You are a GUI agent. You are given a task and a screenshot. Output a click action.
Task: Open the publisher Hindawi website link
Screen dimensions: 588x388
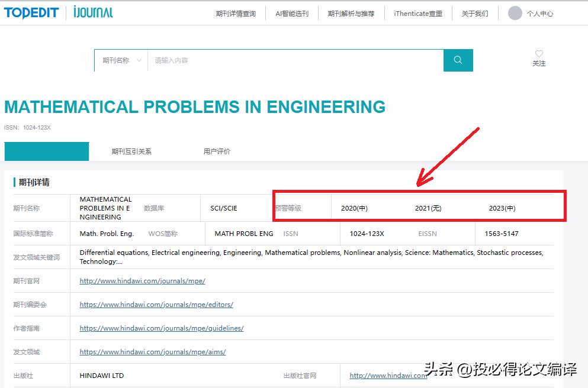tap(388, 375)
